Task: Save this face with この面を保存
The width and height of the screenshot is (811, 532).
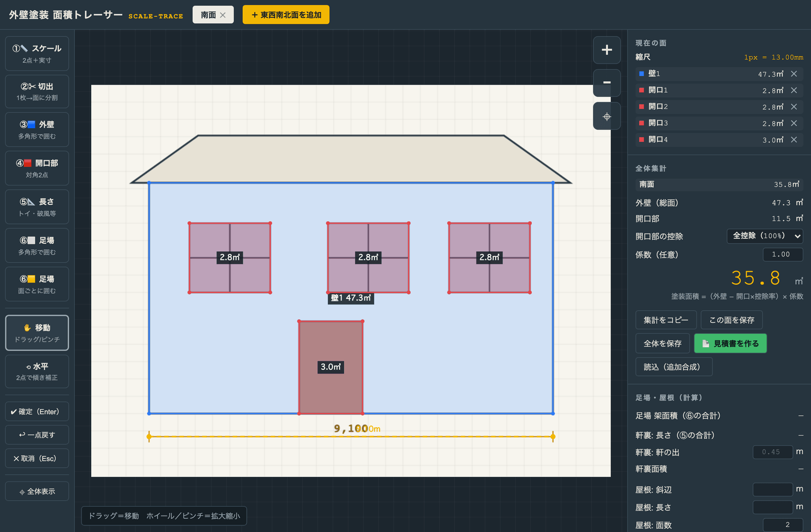Action: [x=731, y=320]
